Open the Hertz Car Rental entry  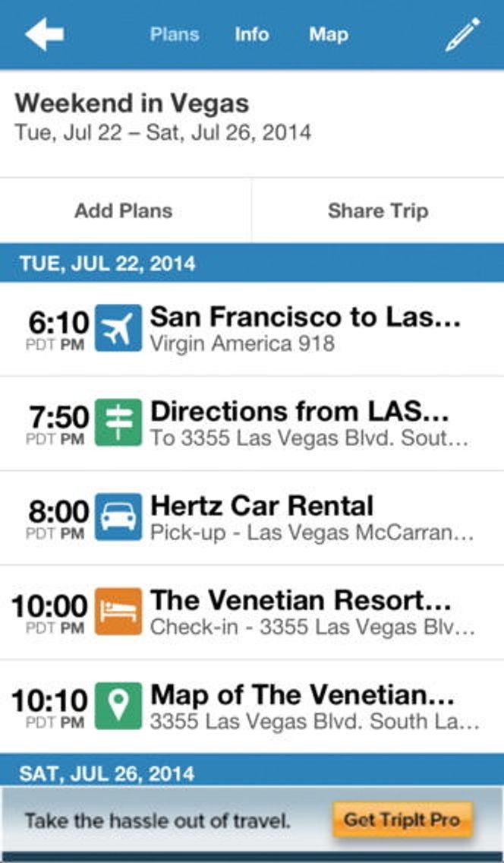(252, 518)
